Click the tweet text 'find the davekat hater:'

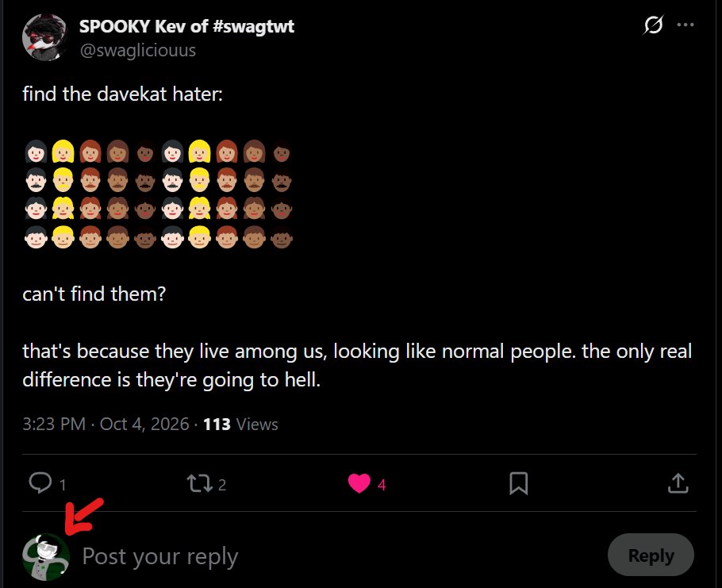(x=122, y=94)
